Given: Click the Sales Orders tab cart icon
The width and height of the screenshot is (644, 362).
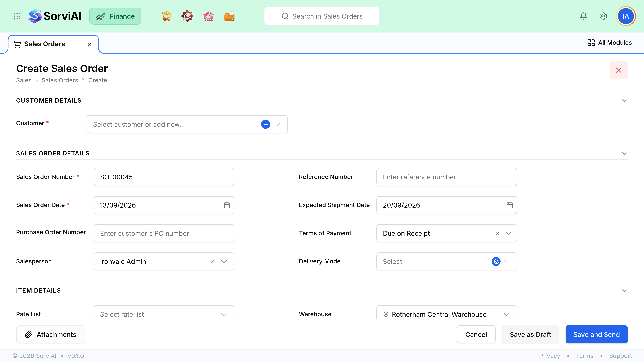Looking at the screenshot, I should tap(17, 44).
